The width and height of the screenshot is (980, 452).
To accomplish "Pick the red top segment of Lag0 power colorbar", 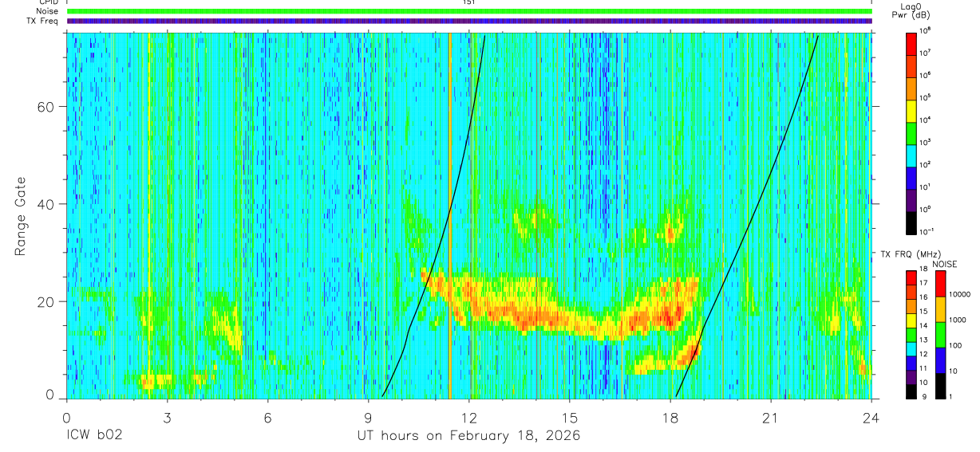I will coord(911,43).
